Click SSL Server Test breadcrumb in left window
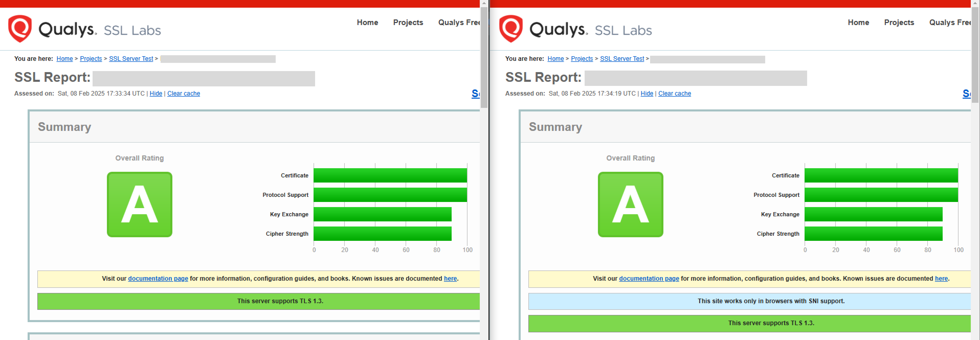 pos(131,59)
